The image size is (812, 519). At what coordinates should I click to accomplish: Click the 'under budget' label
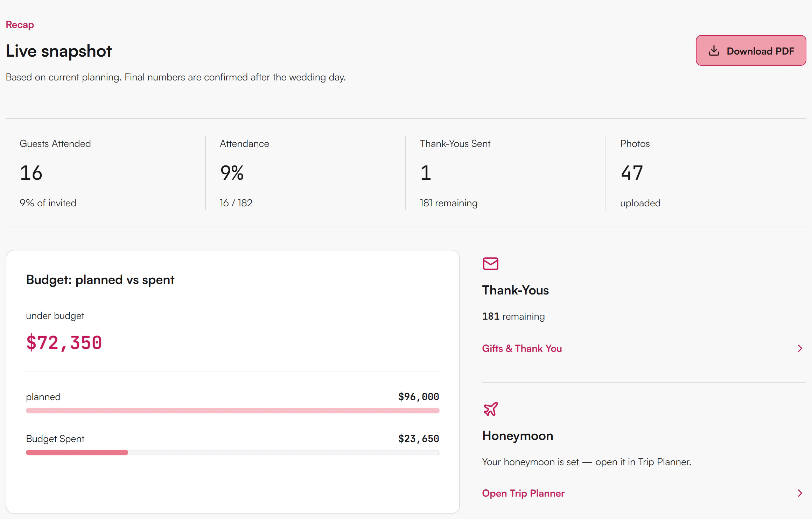point(55,316)
